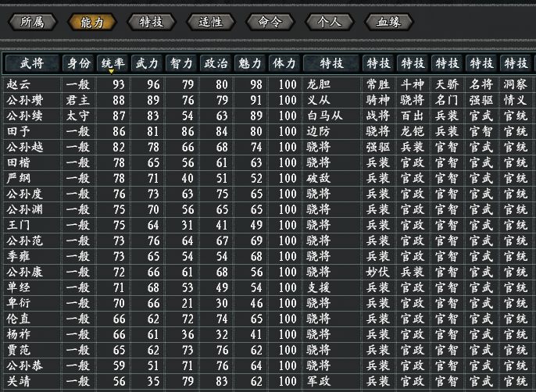Click the 战将 skill of 公孙续
This screenshot has height=392, width=536.
coord(378,116)
